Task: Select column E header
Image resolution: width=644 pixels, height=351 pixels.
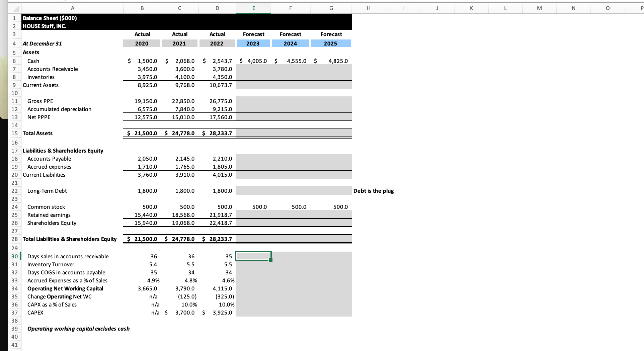Action: 253,8
